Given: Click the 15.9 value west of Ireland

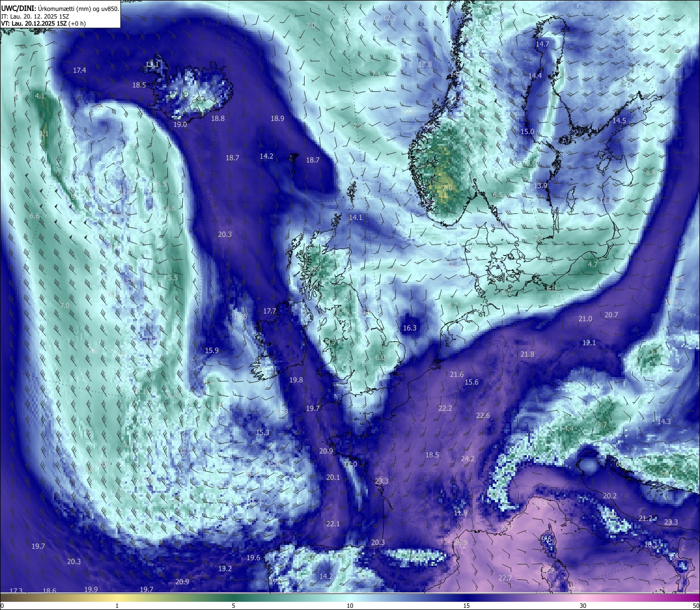Looking at the screenshot, I should (x=212, y=350).
